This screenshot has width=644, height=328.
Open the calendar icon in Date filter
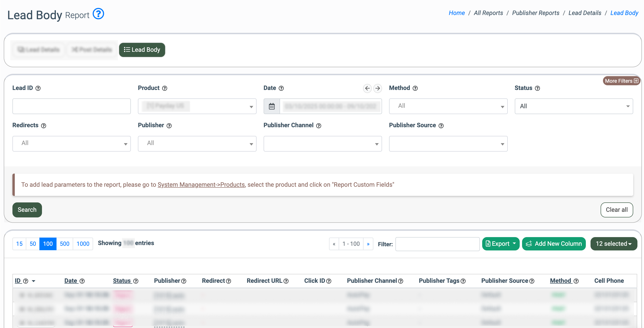click(x=272, y=106)
